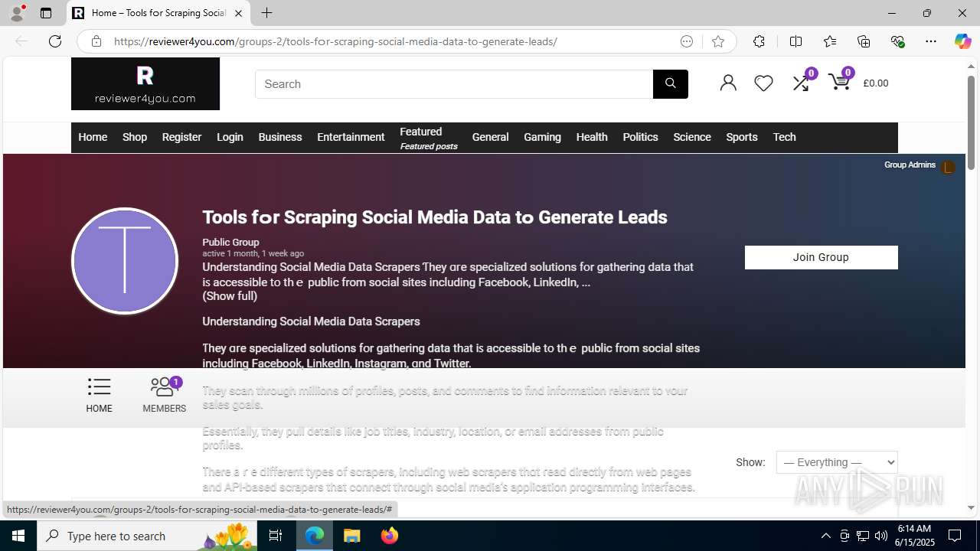Viewport: 980px width, 551px height.
Task: Open the General category
Action: click(x=490, y=137)
